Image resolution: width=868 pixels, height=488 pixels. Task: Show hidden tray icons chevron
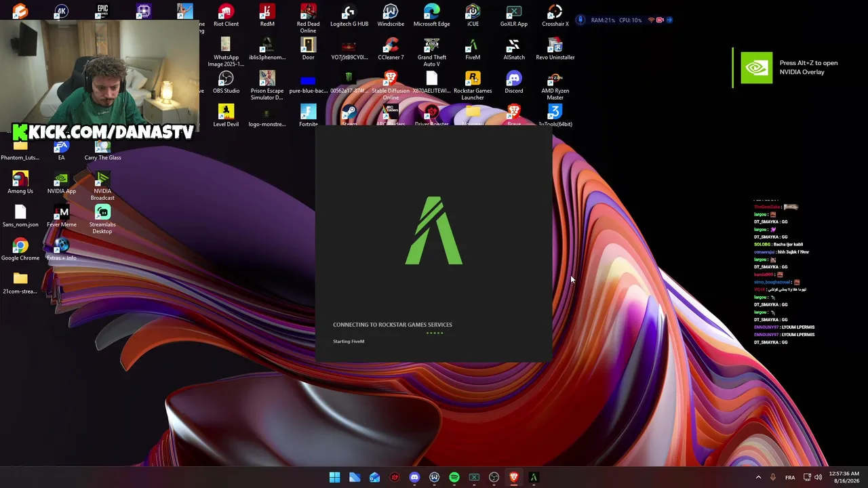click(x=758, y=477)
